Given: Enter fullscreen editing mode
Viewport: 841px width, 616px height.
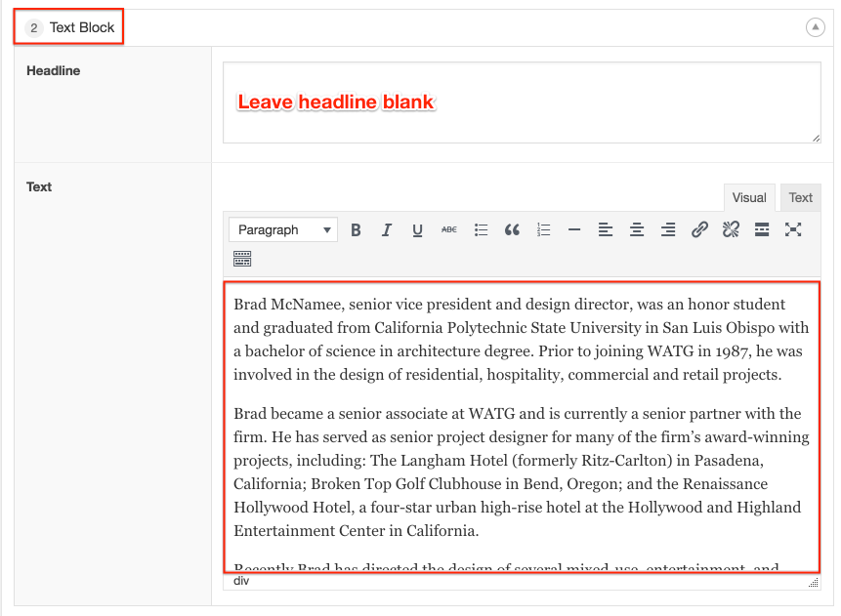Looking at the screenshot, I should pyautogui.click(x=793, y=230).
